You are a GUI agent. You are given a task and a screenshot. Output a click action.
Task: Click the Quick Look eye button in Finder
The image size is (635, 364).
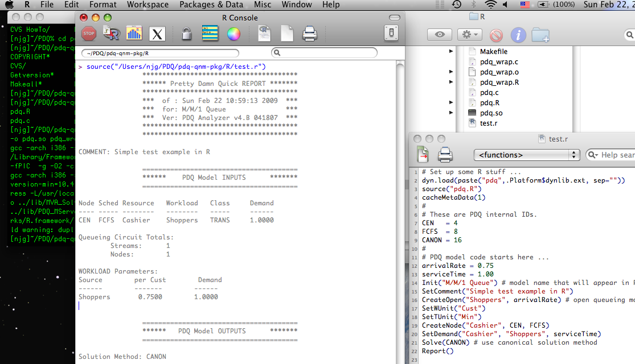pyautogui.click(x=440, y=35)
